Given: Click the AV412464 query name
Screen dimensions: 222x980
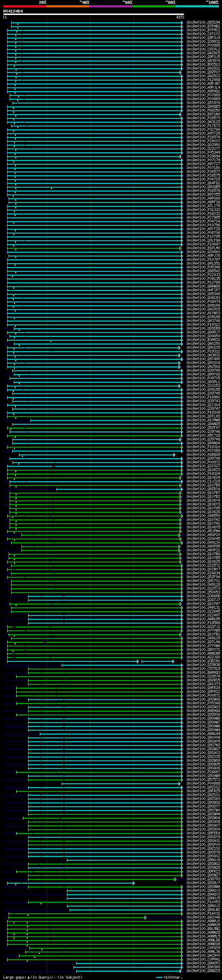Looking at the screenshot, I should (13, 11).
